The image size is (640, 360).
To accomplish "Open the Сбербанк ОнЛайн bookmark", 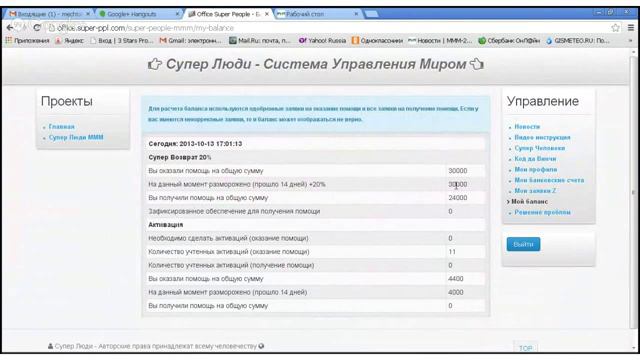I will tap(509, 40).
